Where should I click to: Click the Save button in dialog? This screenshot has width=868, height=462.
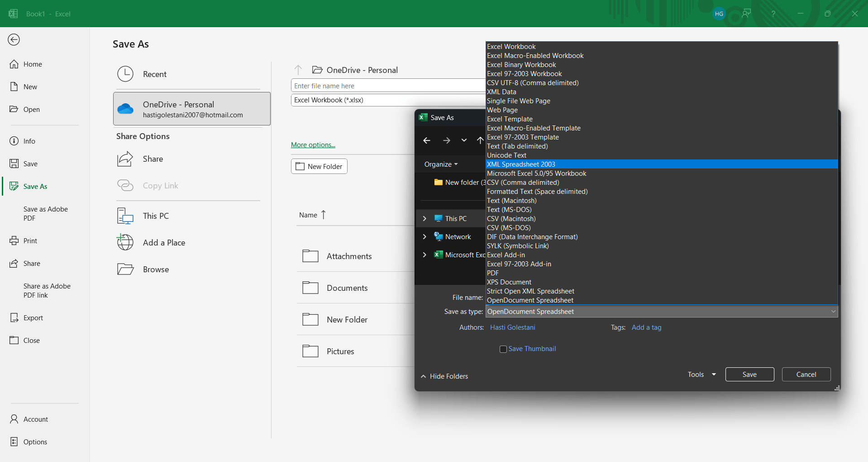click(x=749, y=375)
